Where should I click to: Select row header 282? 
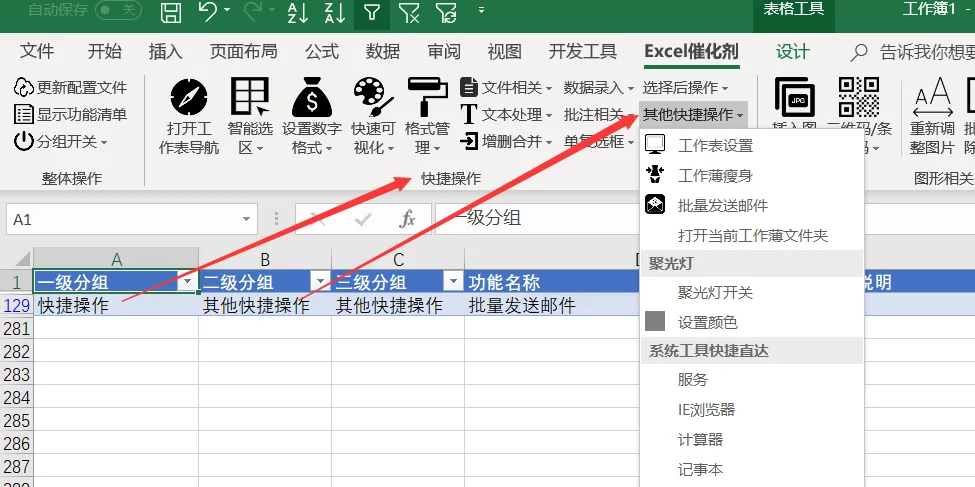pos(16,351)
